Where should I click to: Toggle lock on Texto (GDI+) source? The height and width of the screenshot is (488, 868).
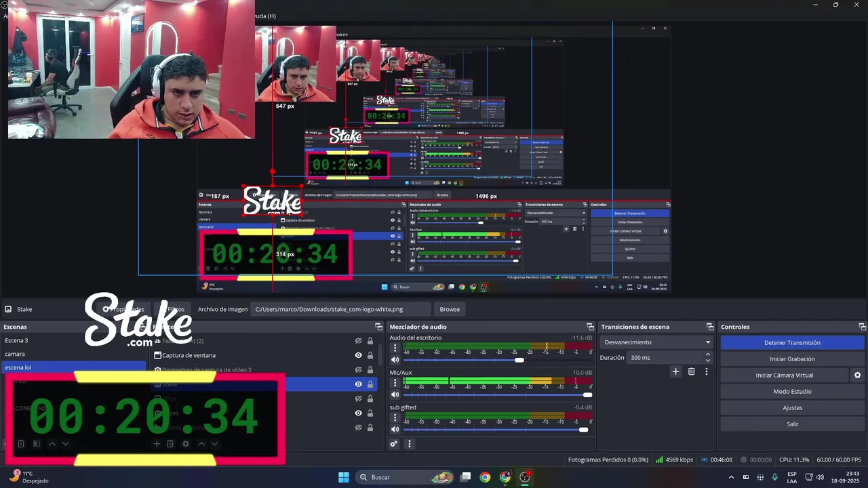click(370, 341)
